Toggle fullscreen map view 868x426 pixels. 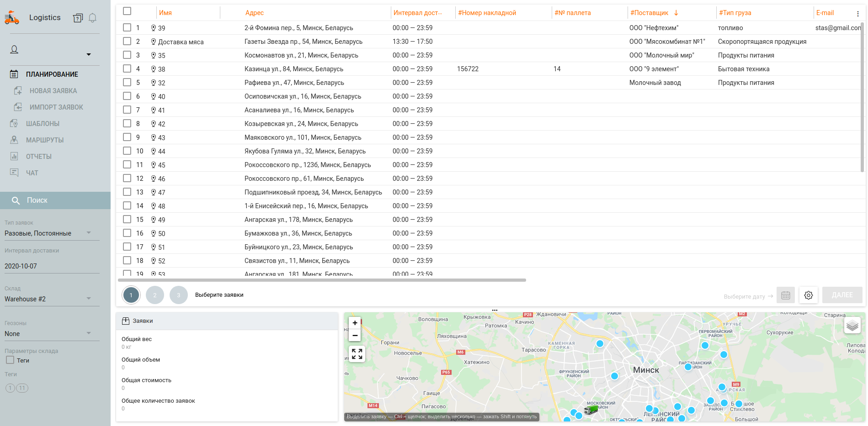tap(357, 354)
